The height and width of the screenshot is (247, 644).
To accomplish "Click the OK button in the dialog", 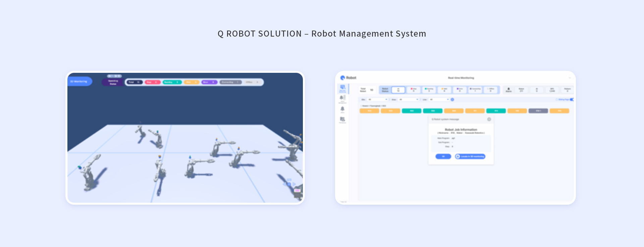I will point(443,156).
